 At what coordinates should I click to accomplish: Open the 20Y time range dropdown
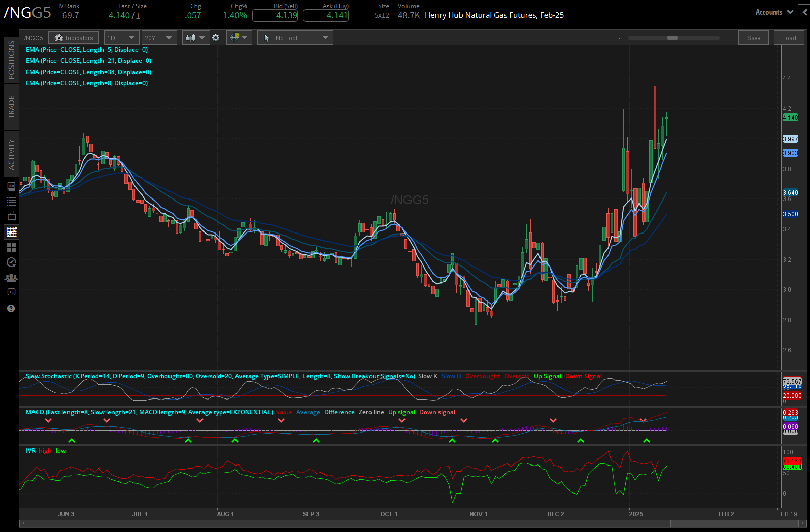coord(159,38)
